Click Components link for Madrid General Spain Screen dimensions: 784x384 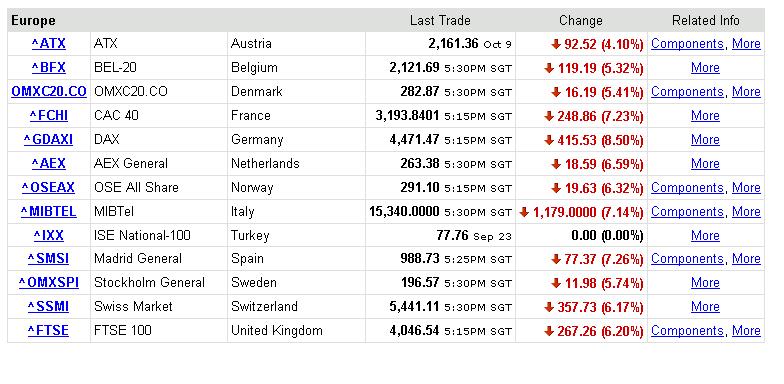pyautogui.click(x=687, y=258)
